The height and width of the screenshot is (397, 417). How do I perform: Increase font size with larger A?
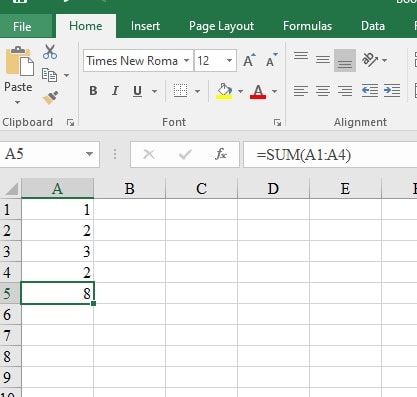tap(249, 60)
